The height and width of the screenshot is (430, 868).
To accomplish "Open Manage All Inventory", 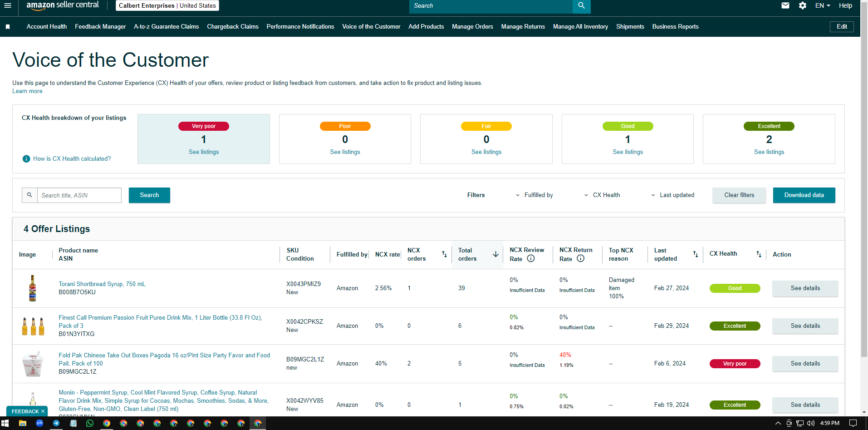I will pos(580,27).
